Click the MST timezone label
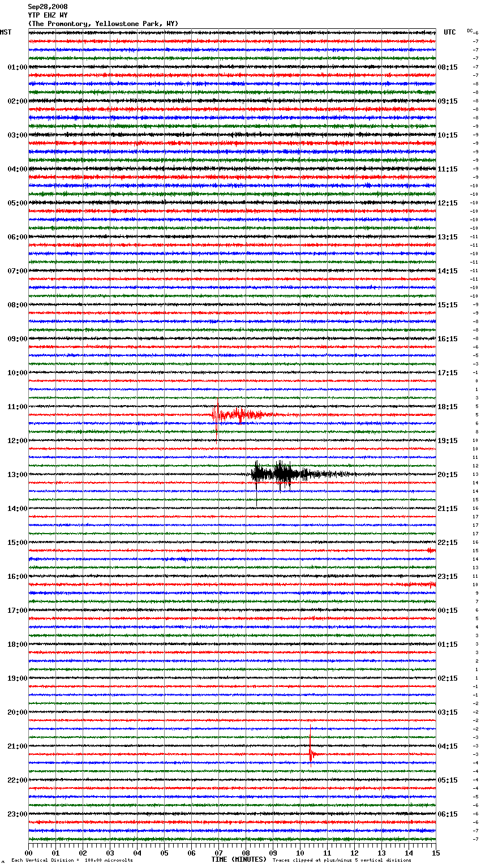The width and height of the screenshot is (481, 868). 6,32
